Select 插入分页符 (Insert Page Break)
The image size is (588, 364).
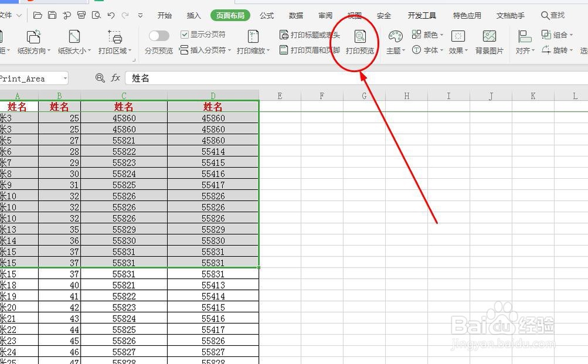(x=206, y=50)
